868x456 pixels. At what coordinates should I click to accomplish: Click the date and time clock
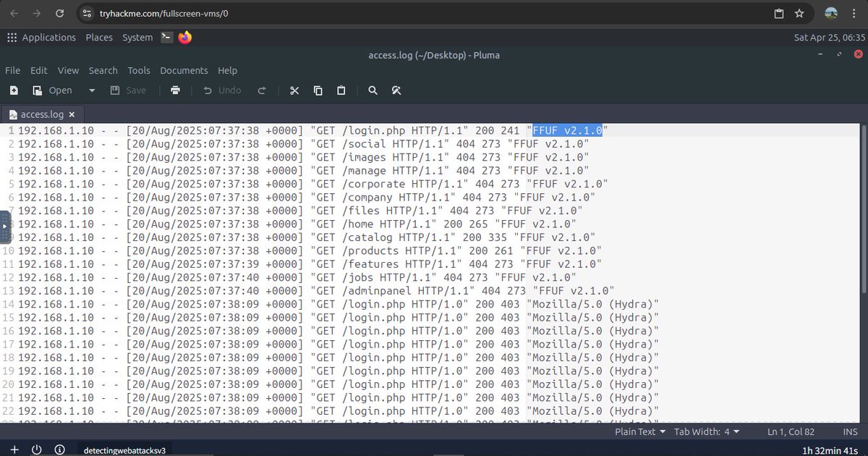pos(830,37)
